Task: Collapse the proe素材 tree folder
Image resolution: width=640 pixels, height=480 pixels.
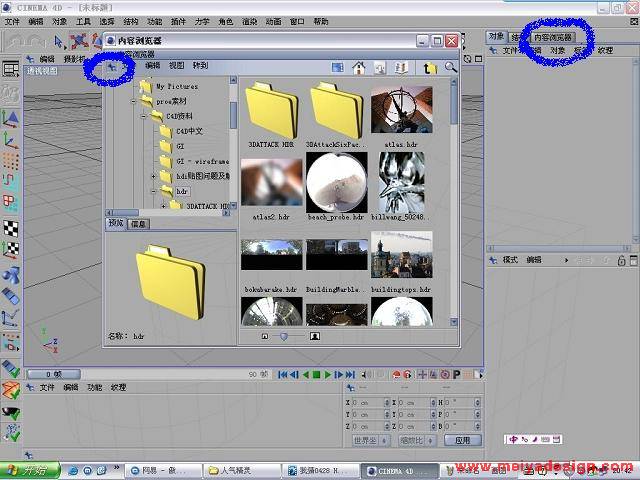Action: [133, 101]
